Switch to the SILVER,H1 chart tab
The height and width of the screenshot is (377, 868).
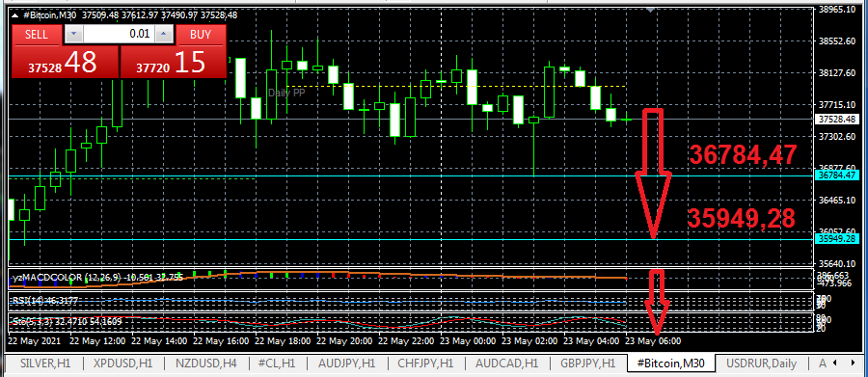(45, 364)
